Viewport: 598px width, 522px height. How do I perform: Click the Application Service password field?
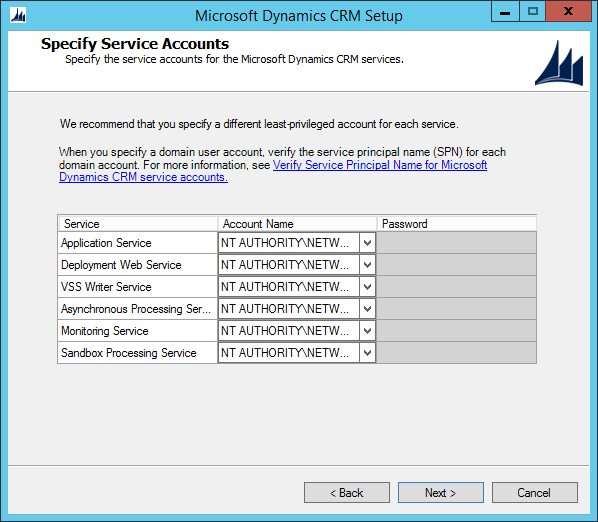coord(457,243)
